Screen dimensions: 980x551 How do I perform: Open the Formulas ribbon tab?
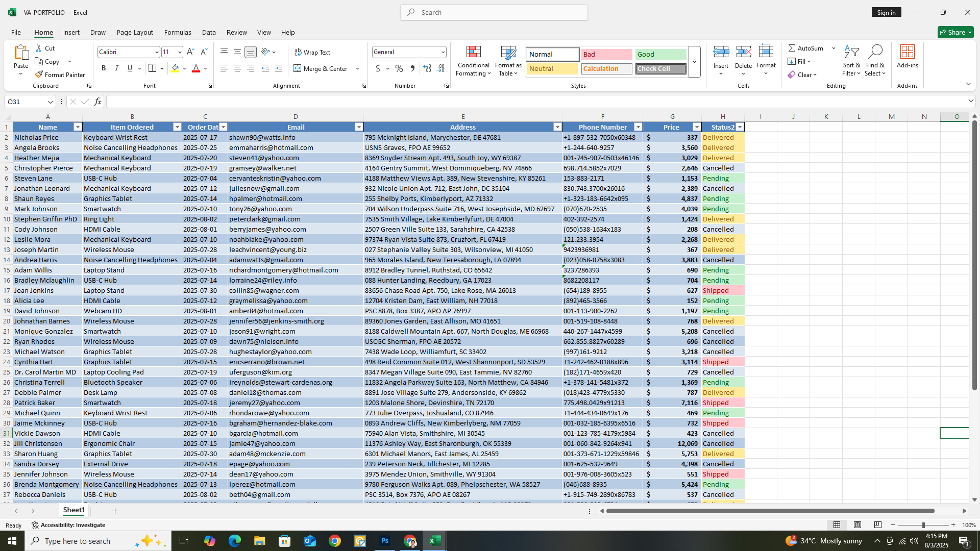(178, 32)
